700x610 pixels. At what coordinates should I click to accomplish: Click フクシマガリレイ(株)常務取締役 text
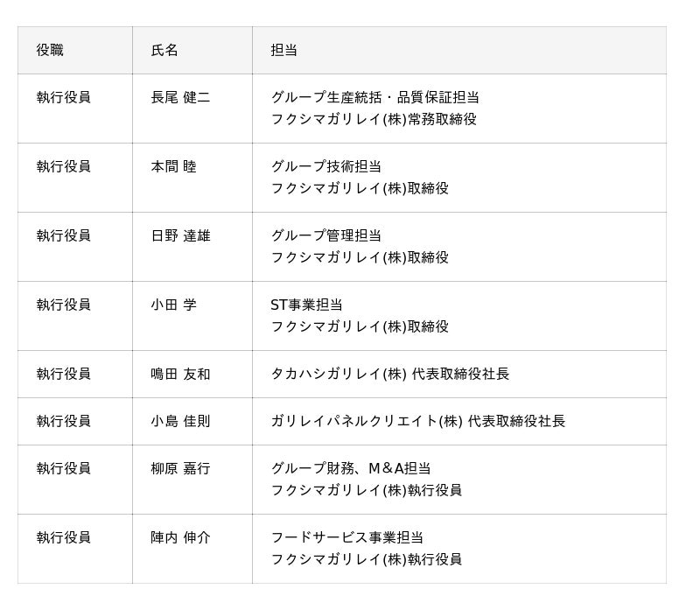(374, 120)
